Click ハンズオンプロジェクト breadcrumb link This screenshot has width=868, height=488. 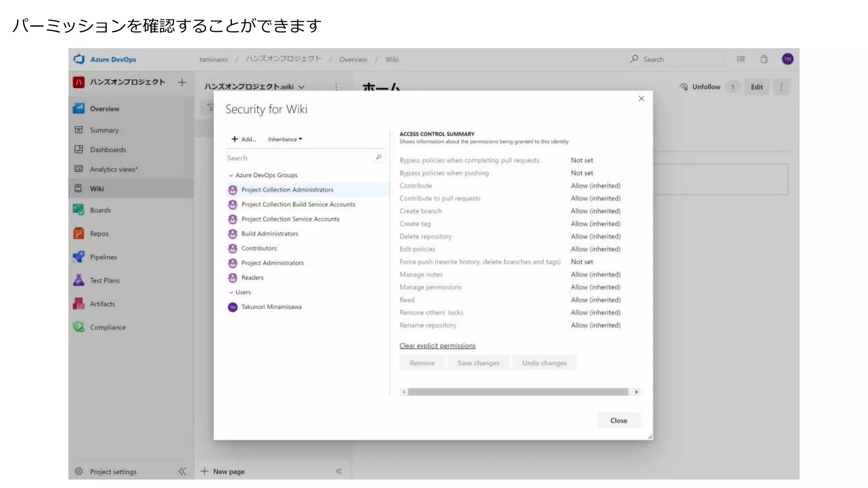[284, 59]
